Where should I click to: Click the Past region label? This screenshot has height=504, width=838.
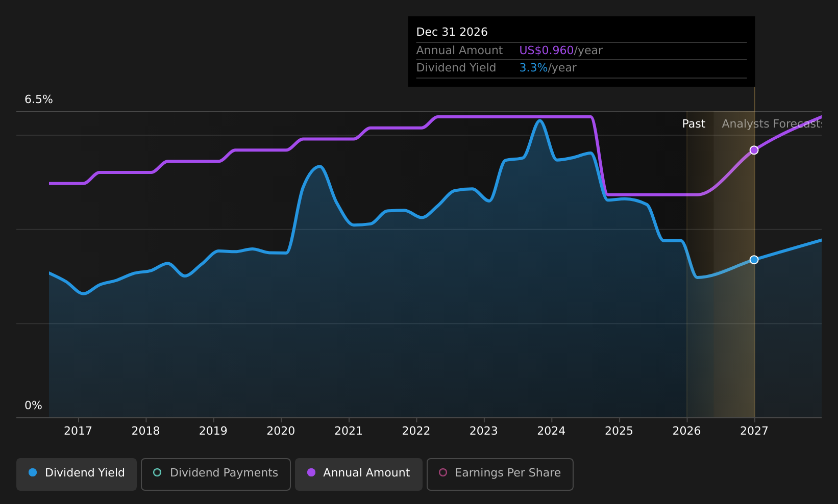pos(694,124)
